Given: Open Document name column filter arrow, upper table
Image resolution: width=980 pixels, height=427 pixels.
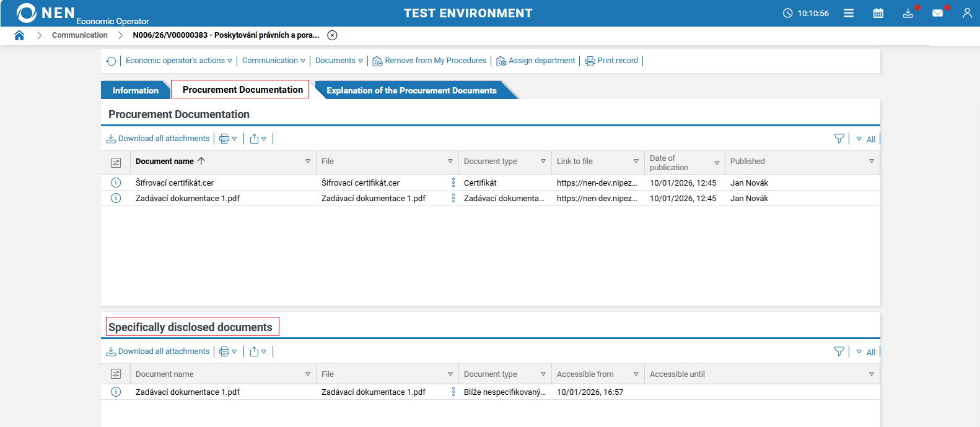Looking at the screenshot, I should click(x=308, y=161).
